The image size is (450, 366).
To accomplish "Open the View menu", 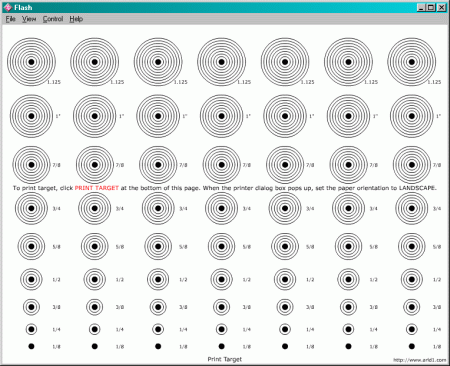I will pos(29,19).
